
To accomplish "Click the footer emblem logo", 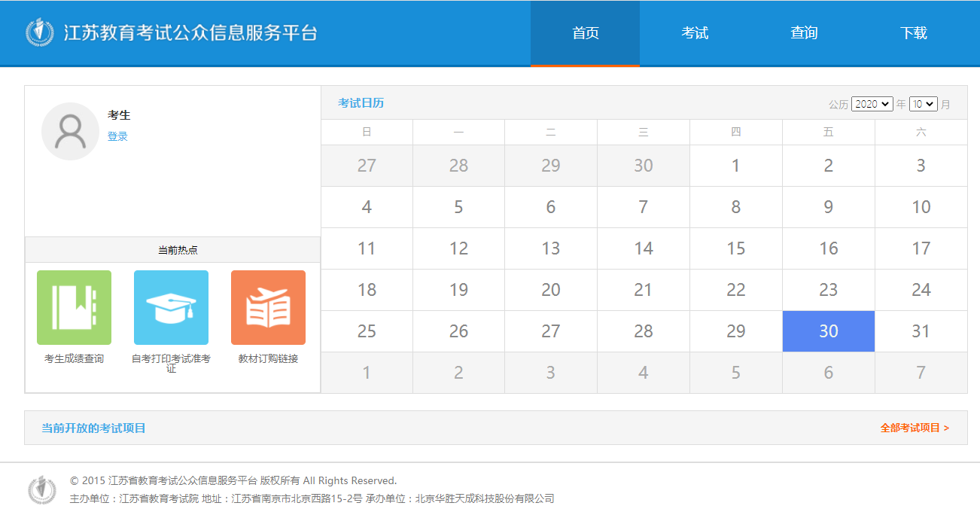I will coord(42,489).
